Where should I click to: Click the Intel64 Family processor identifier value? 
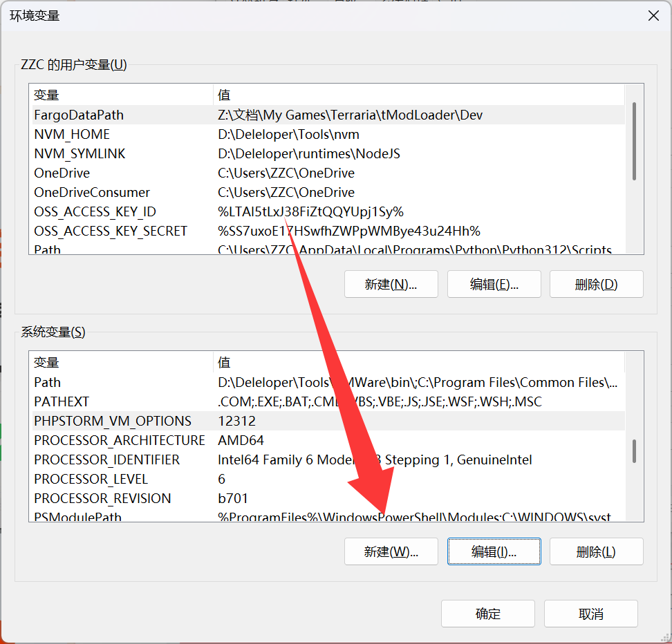(375, 460)
